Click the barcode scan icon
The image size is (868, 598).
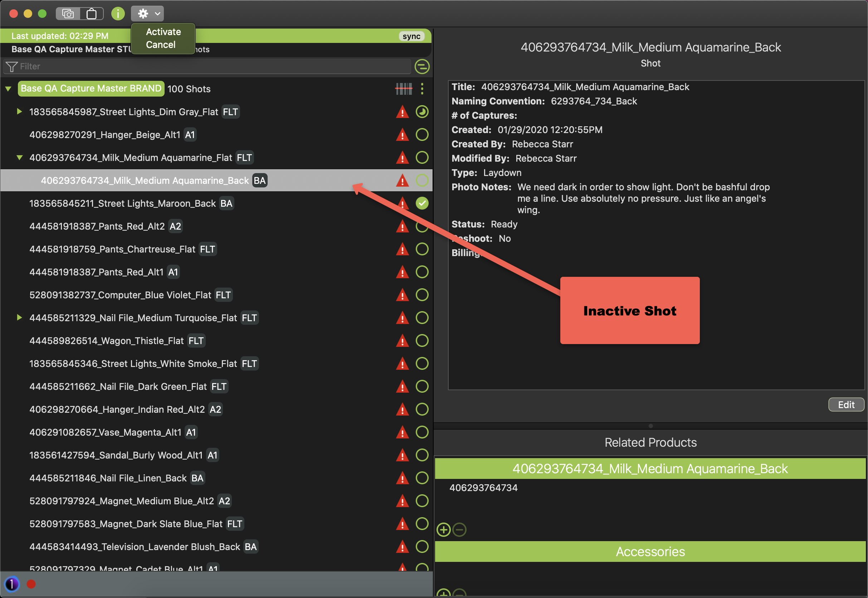coord(404,89)
